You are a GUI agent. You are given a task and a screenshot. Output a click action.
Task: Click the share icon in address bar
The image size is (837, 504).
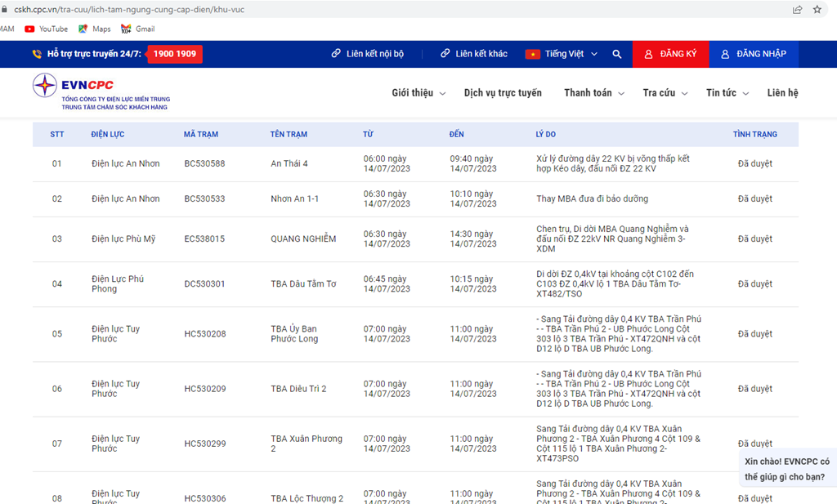(797, 10)
